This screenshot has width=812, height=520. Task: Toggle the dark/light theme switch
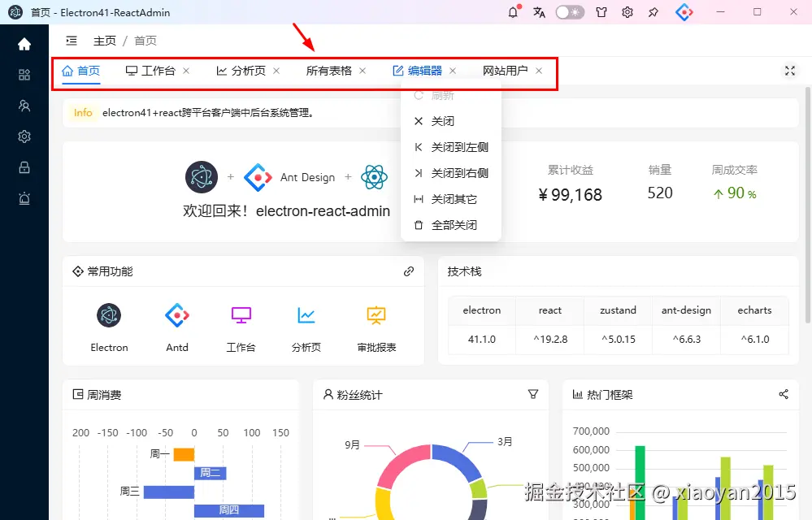click(570, 12)
